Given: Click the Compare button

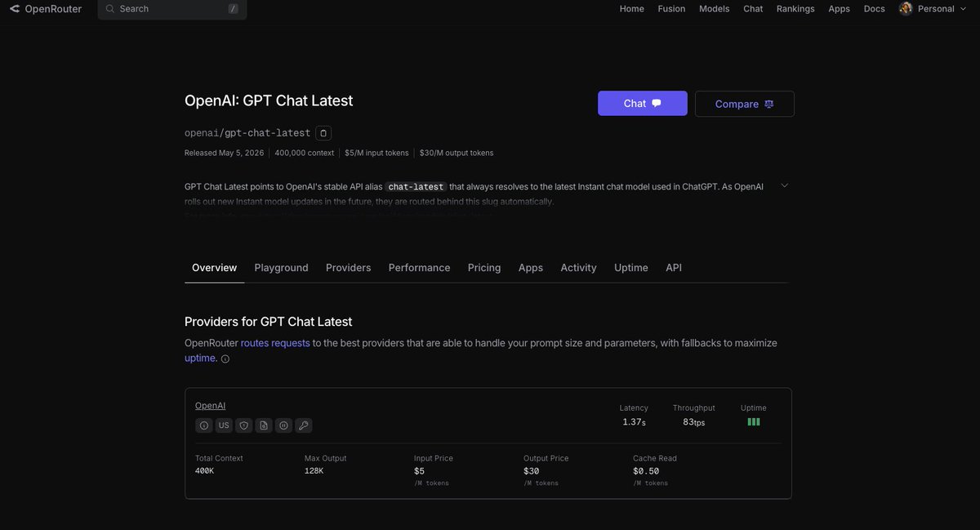Looking at the screenshot, I should coord(745,104).
